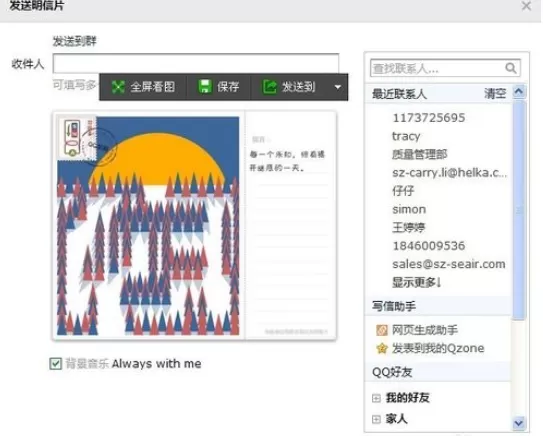543x436 pixels.
Task: Select contact sales@sz-seair.com
Action: (449, 264)
